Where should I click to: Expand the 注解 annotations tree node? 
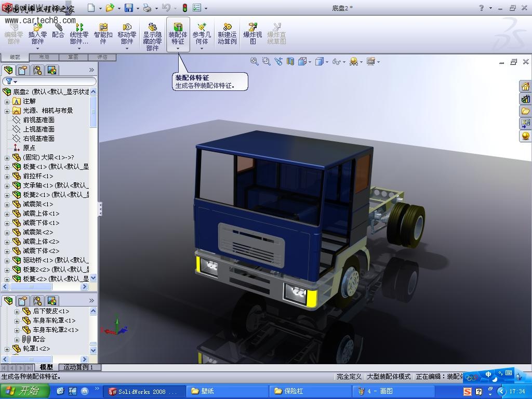coord(7,101)
